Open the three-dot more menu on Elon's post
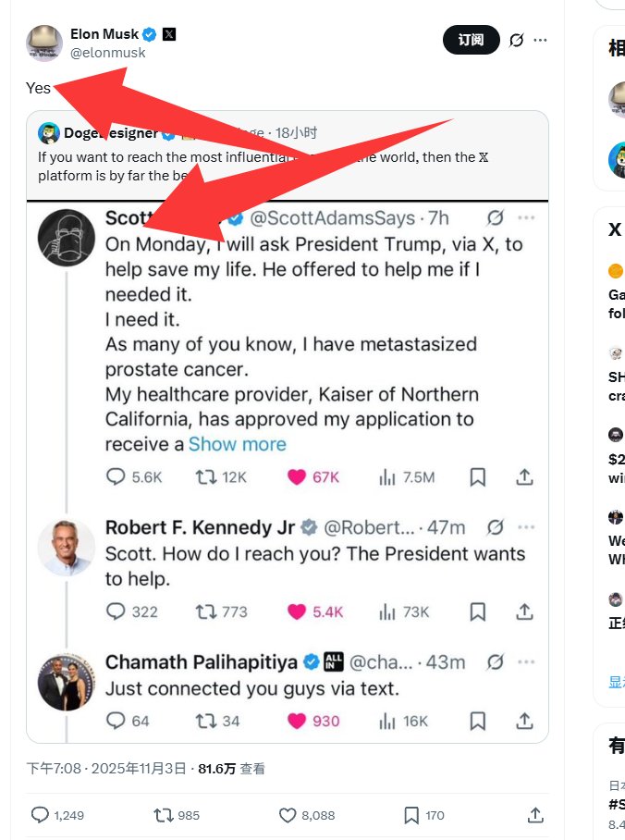This screenshot has width=625, height=840. click(541, 40)
